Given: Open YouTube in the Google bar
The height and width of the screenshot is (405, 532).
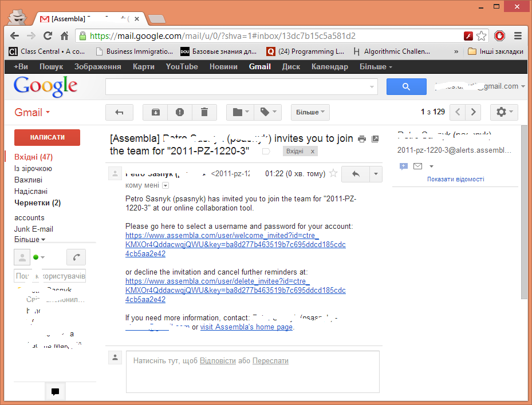Looking at the screenshot, I should tap(182, 67).
